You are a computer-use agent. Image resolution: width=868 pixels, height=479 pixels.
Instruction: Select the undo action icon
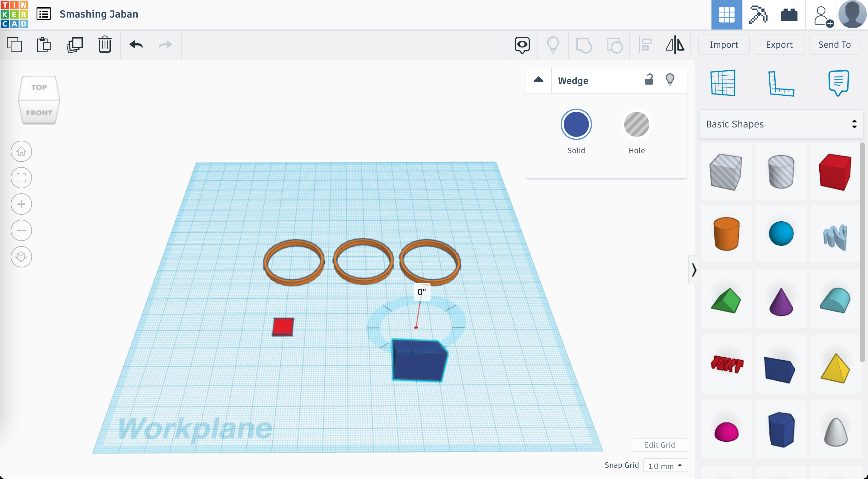136,44
